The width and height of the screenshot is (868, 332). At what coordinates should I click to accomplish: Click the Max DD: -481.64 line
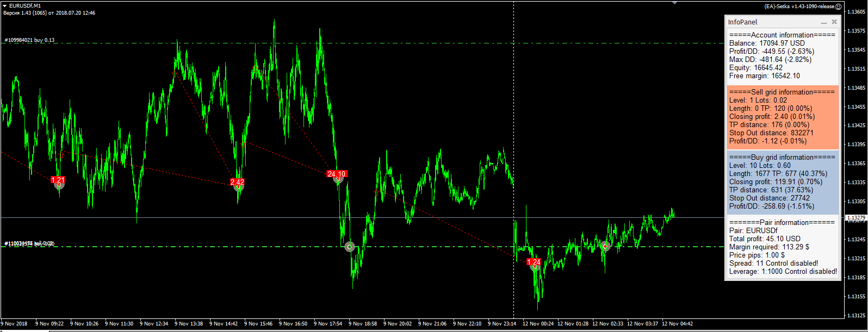pyautogui.click(x=770, y=59)
